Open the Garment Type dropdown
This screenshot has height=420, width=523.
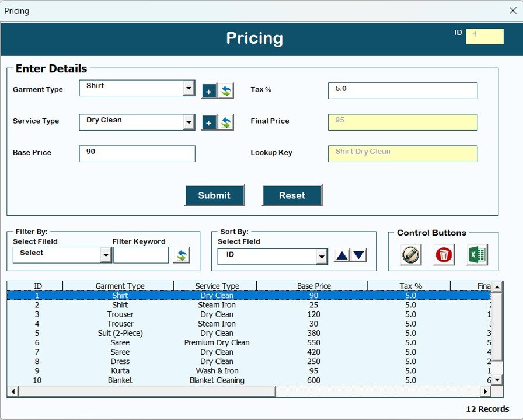[189, 88]
